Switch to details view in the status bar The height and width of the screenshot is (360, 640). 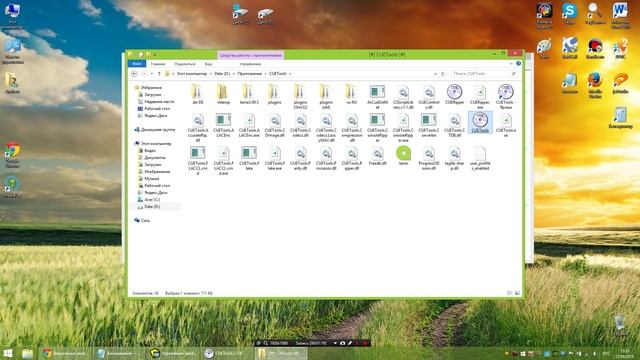[509, 293]
